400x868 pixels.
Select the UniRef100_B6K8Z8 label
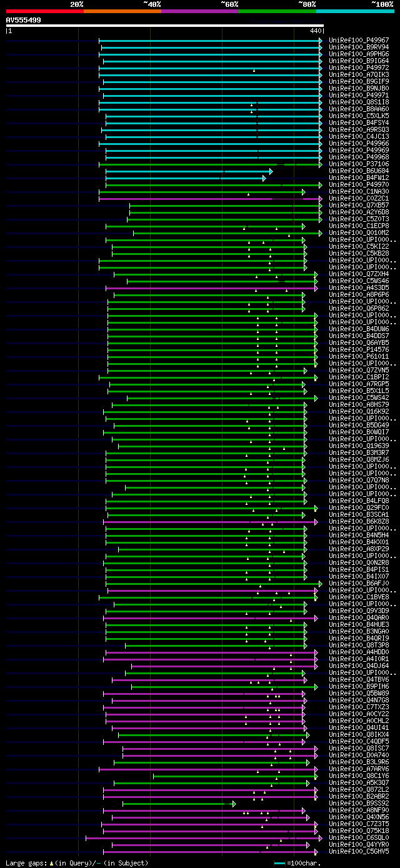pos(359,521)
